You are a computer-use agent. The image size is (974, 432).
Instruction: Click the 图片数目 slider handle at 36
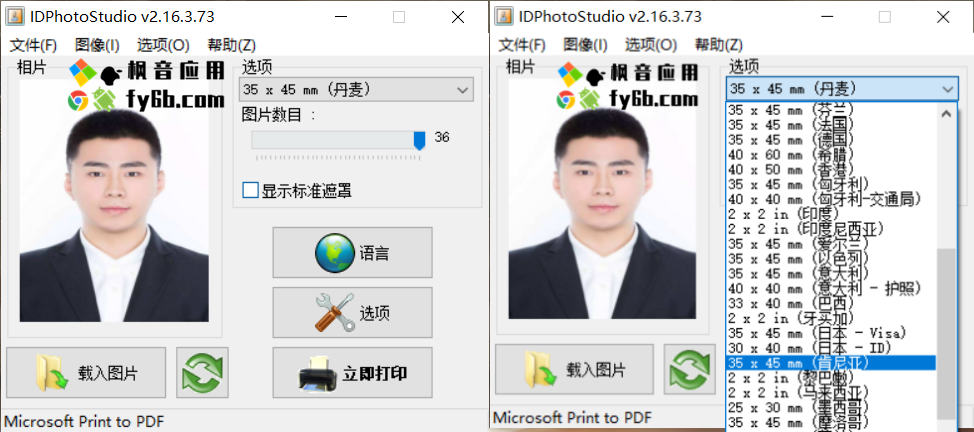click(420, 140)
